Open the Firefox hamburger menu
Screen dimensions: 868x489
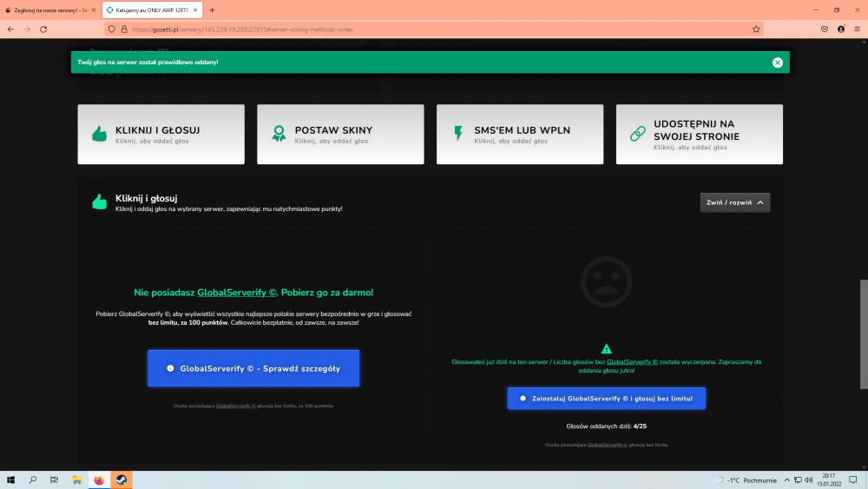coord(857,30)
